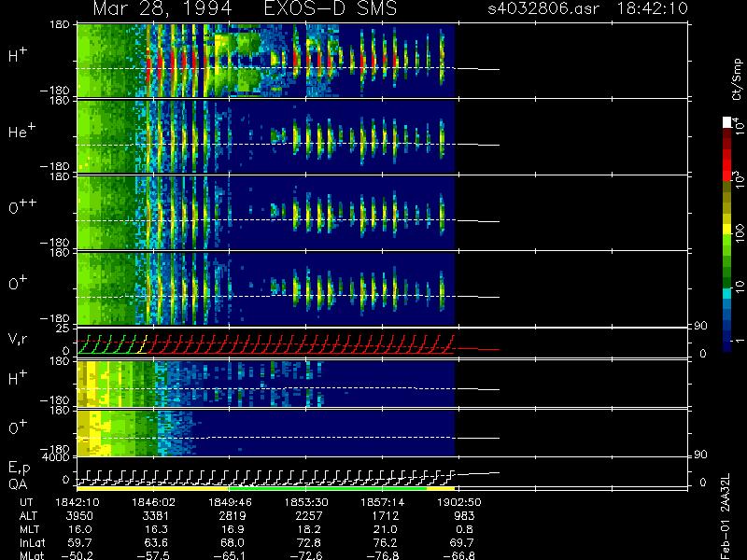The image size is (747, 560).
Task: Click the colorbar '100' tick label
Action: tap(739, 234)
